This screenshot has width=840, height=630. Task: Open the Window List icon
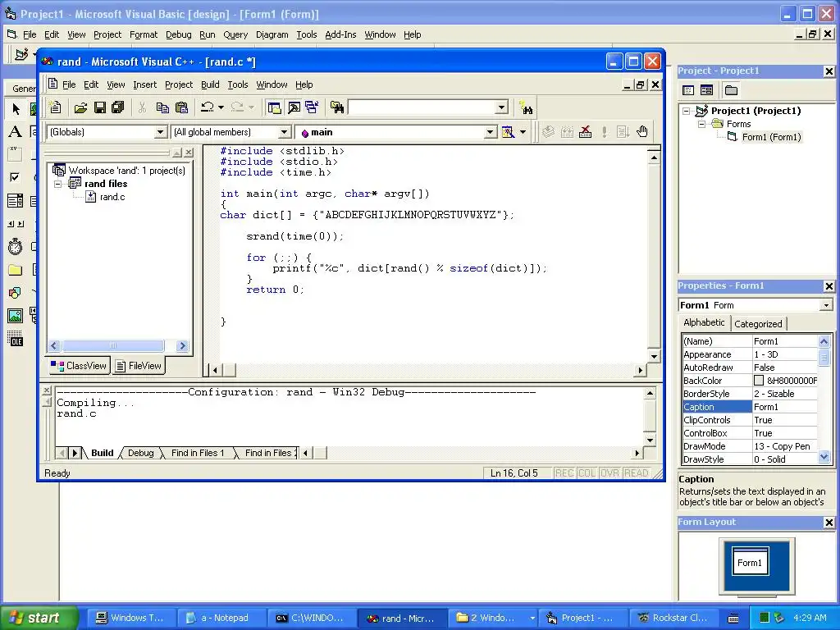click(x=312, y=107)
